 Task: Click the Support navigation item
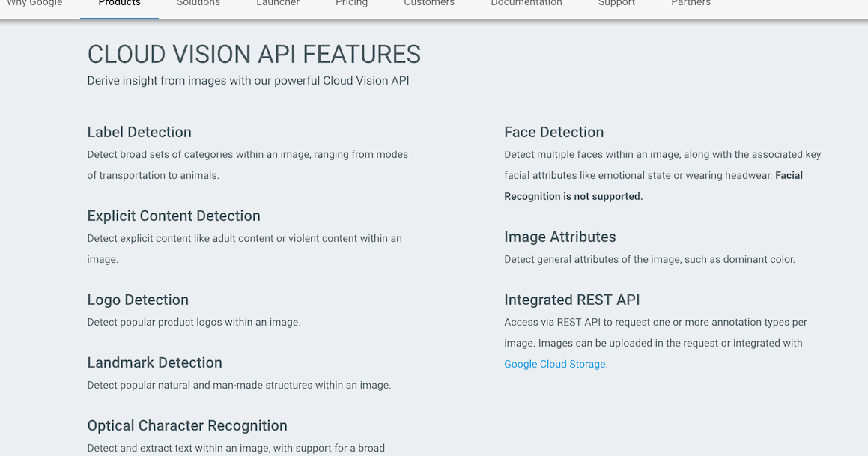616,3
